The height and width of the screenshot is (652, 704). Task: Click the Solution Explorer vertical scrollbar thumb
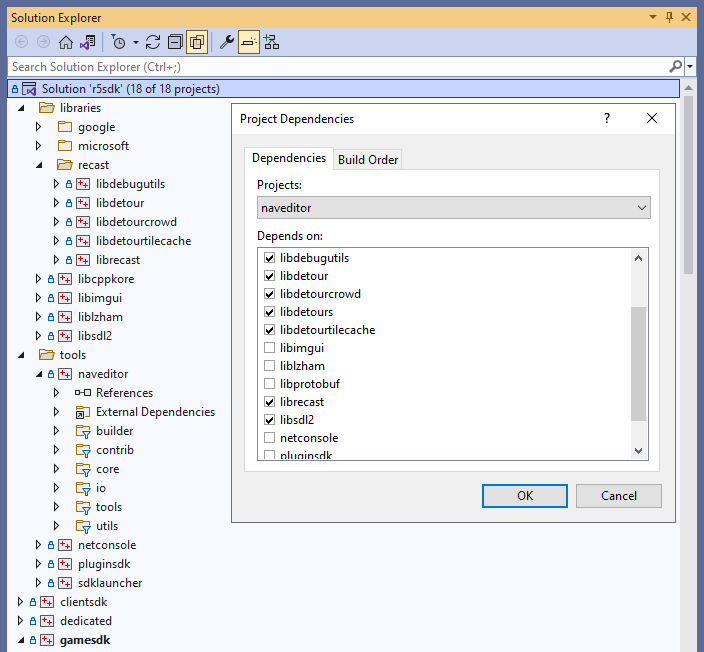coord(688,184)
